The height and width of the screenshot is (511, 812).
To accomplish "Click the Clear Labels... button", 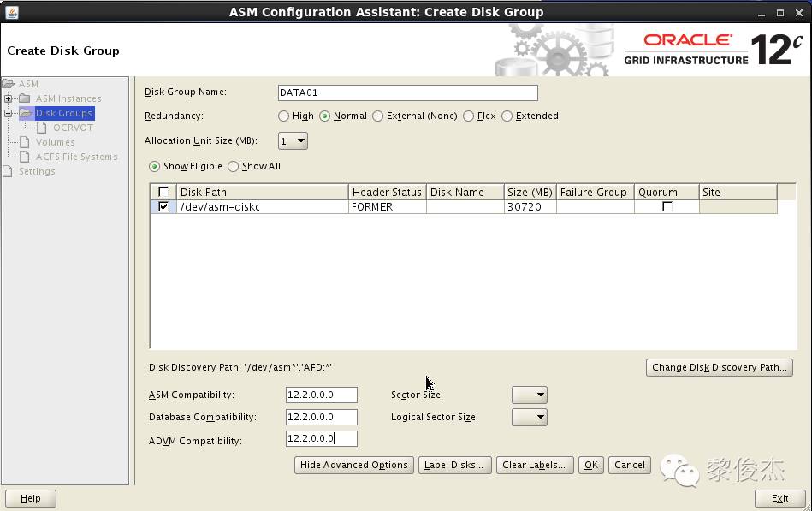I will pyautogui.click(x=535, y=465).
